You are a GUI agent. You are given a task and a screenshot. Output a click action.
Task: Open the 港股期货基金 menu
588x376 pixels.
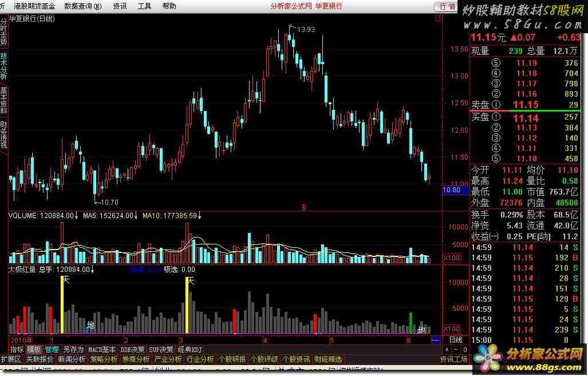point(34,6)
